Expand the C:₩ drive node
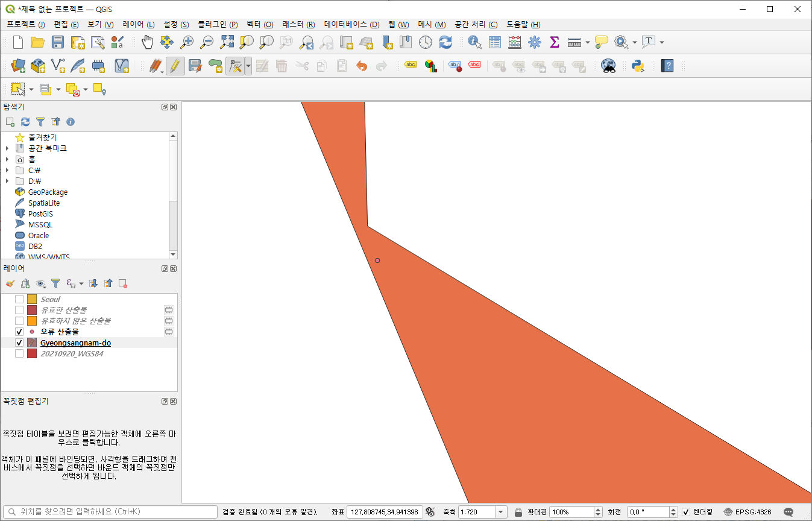 pos(7,170)
